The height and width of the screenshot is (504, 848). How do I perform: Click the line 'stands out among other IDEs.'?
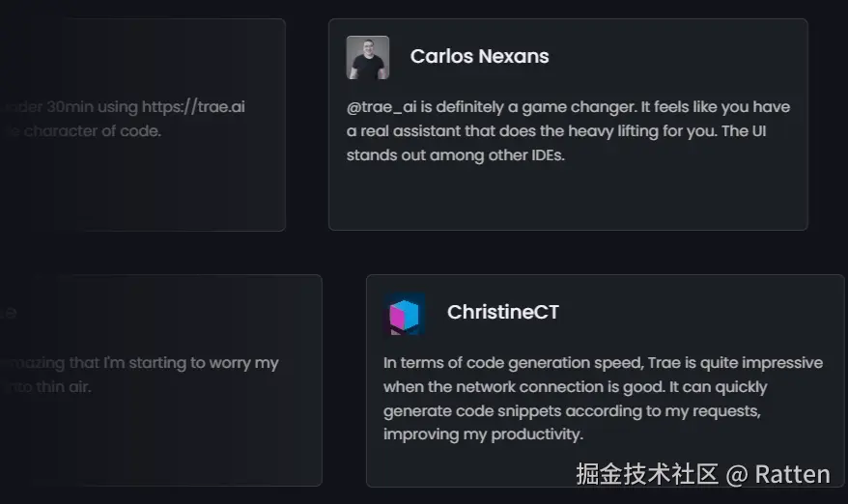coord(455,155)
